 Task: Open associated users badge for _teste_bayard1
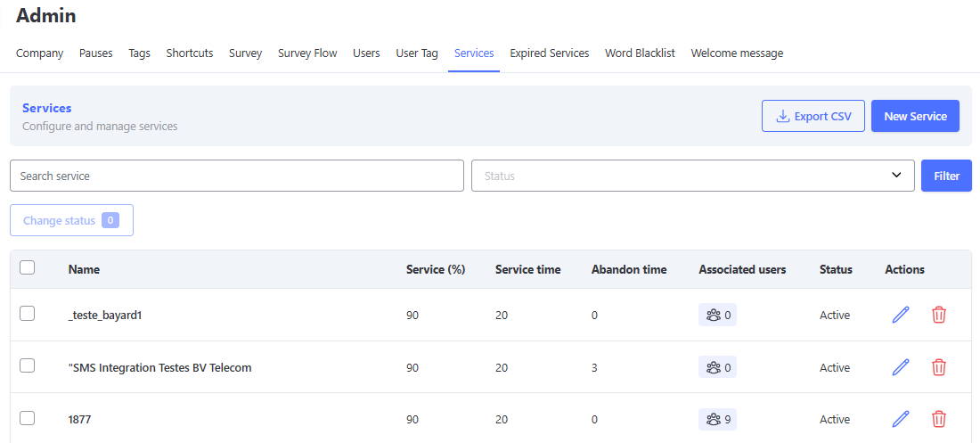(717, 315)
